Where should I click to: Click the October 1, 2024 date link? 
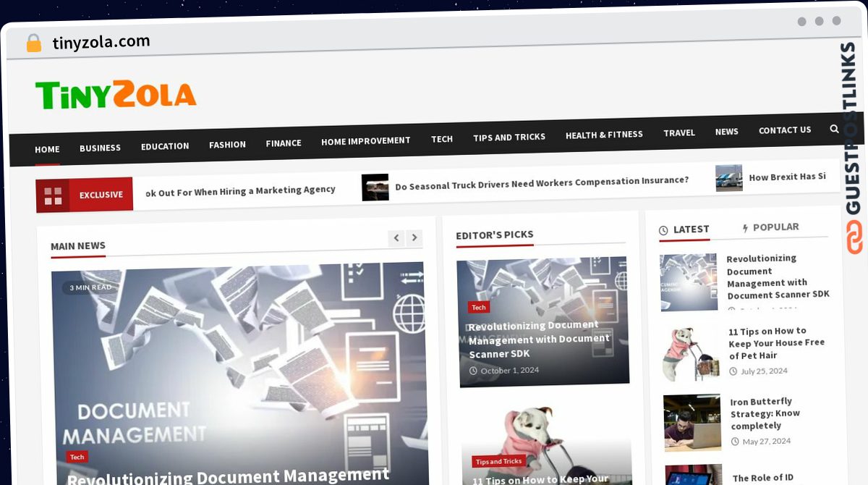504,370
